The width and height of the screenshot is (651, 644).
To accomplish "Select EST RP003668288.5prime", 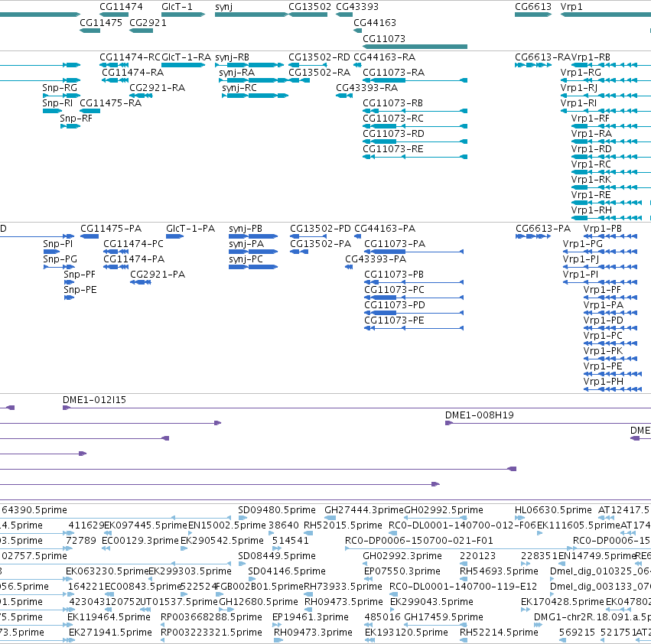I will pyautogui.click(x=163, y=625).
